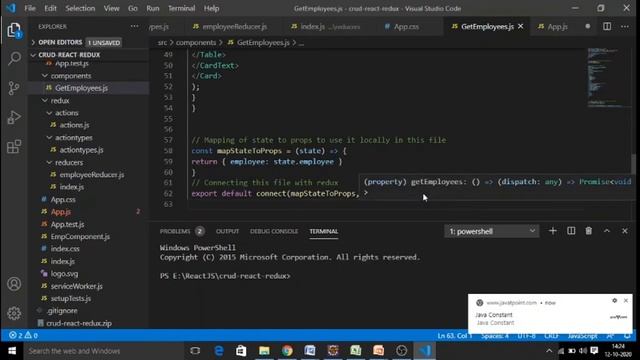Open the File menu
The image size is (640, 360).
[30, 8]
